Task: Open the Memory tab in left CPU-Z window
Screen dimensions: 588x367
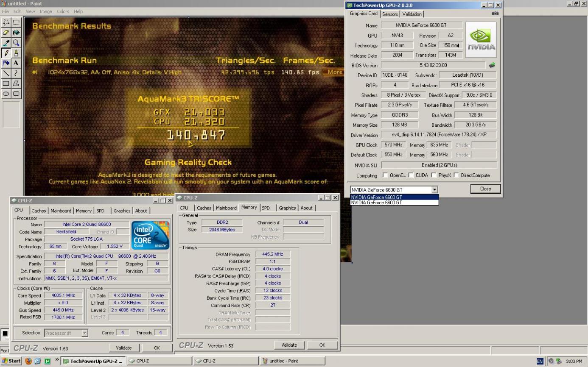Action: click(84, 211)
